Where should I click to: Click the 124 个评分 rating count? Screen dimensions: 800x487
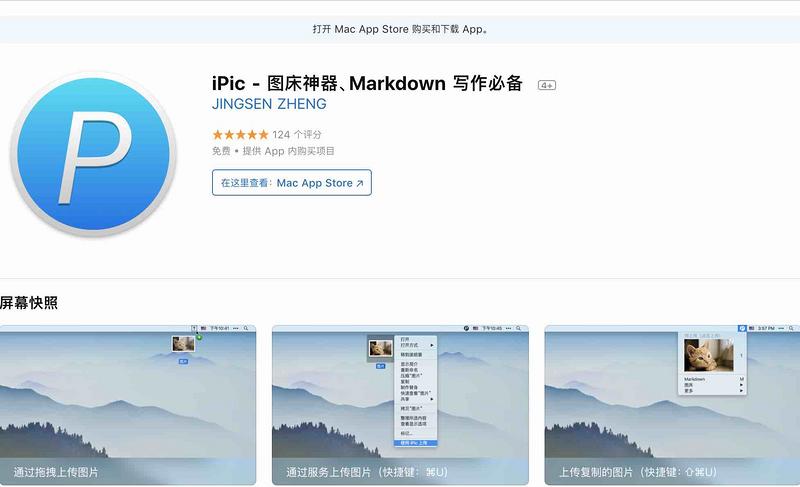pyautogui.click(x=296, y=135)
